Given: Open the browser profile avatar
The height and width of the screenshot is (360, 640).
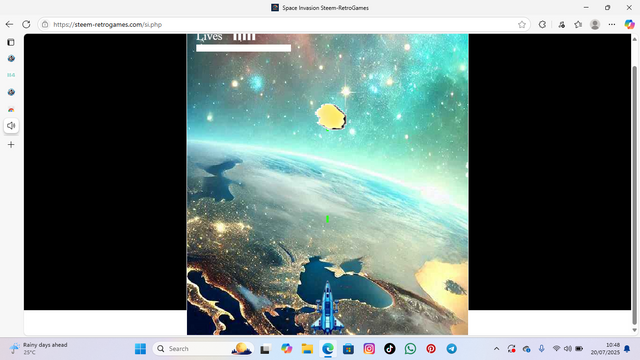Looking at the screenshot, I should point(595,24).
